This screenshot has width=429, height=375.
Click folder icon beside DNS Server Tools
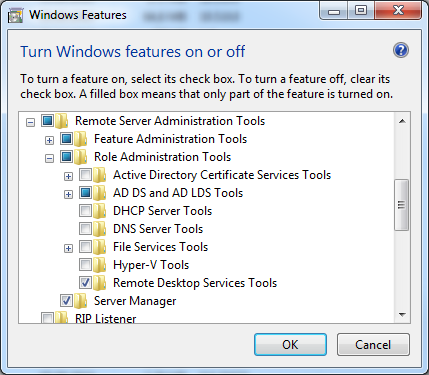click(x=100, y=229)
